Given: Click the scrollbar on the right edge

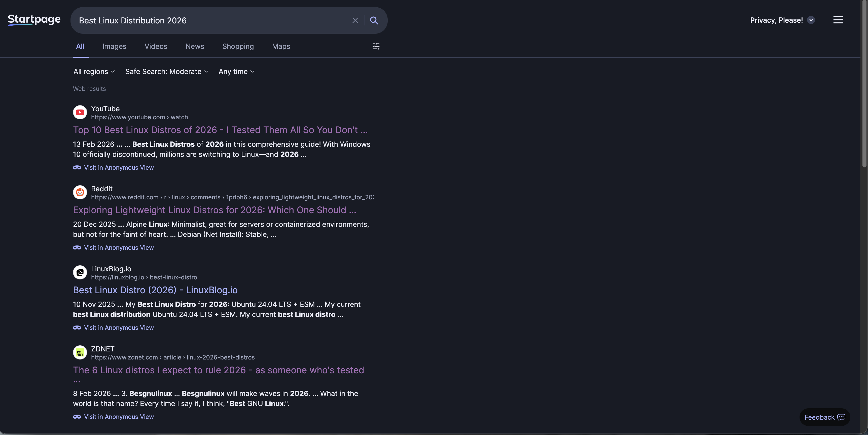Looking at the screenshot, I should click(864, 84).
